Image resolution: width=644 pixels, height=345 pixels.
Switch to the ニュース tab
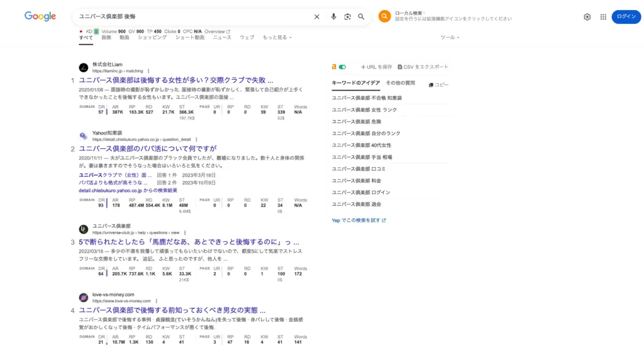(222, 37)
